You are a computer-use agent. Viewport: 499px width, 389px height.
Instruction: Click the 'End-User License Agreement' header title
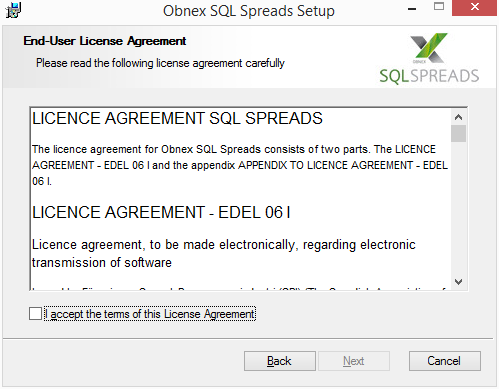coord(105,41)
